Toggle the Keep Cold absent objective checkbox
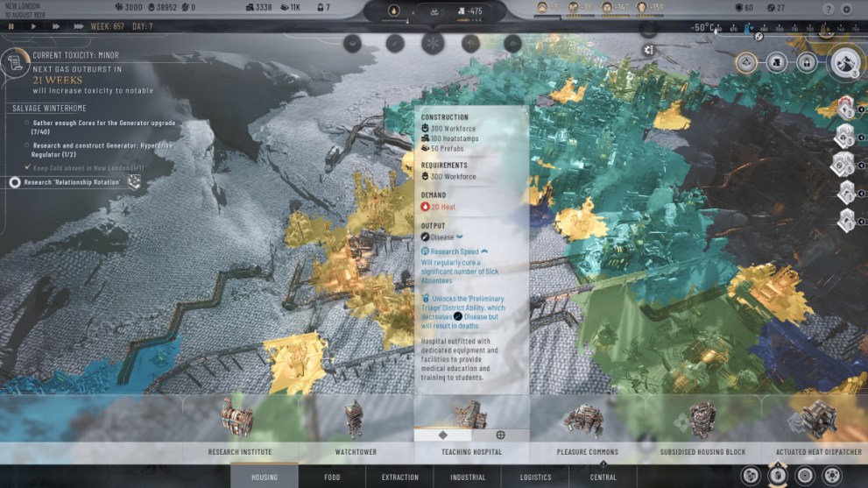The height and width of the screenshot is (488, 868). click(27, 166)
